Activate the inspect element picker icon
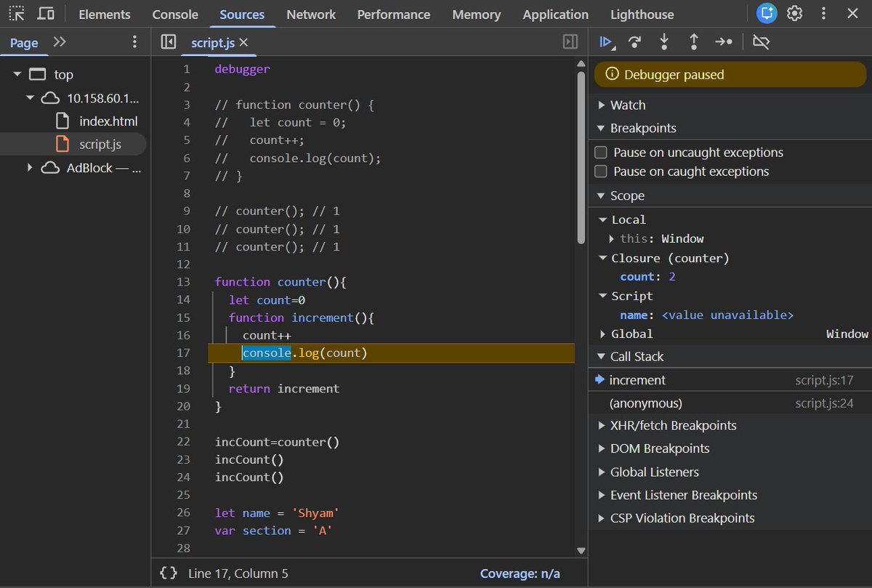This screenshot has width=872, height=588. [16, 13]
